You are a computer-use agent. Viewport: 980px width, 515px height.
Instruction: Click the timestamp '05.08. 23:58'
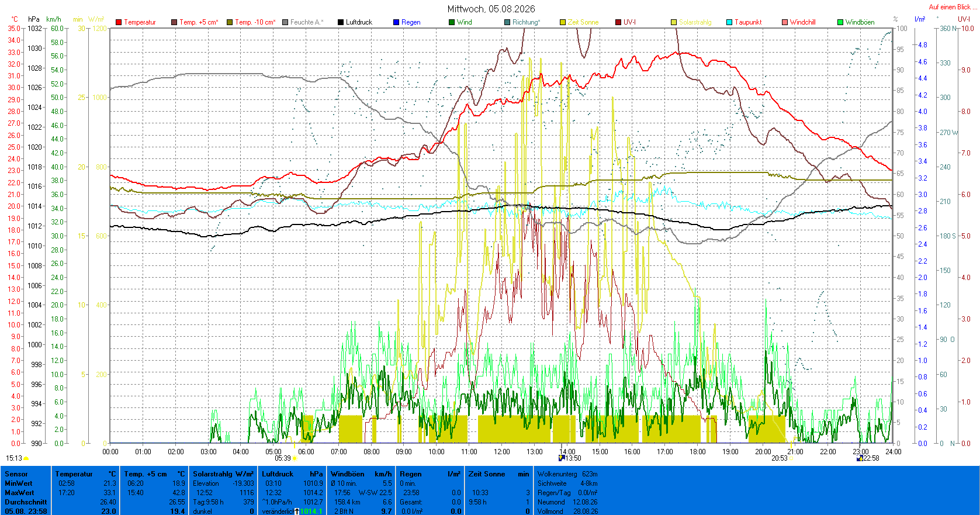(26, 511)
